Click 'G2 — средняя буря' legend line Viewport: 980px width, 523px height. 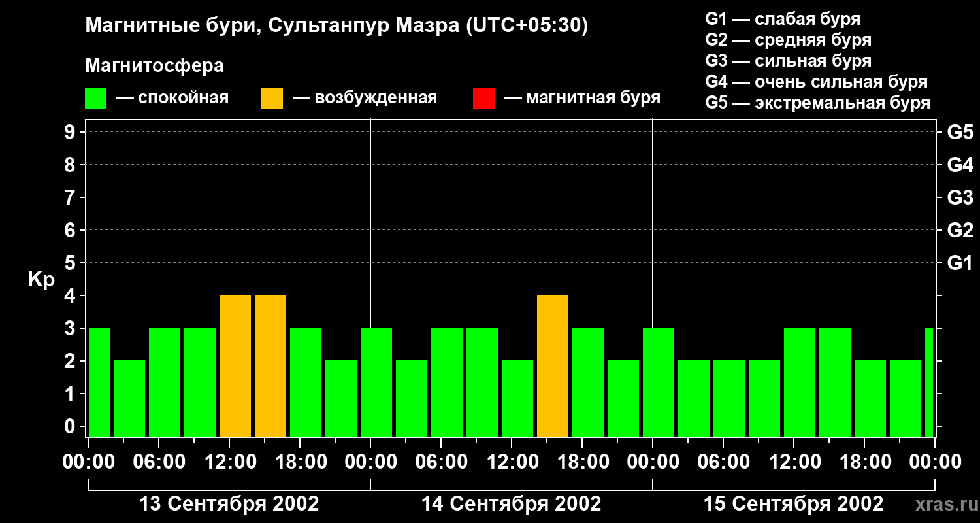(x=788, y=40)
